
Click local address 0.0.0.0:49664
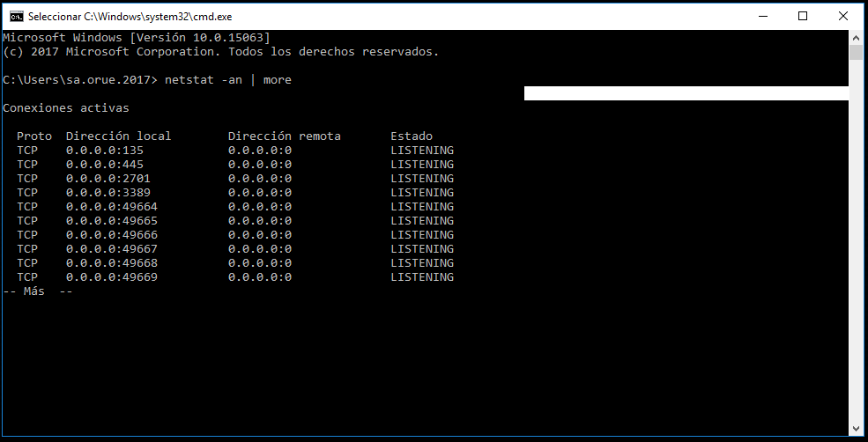tap(112, 207)
